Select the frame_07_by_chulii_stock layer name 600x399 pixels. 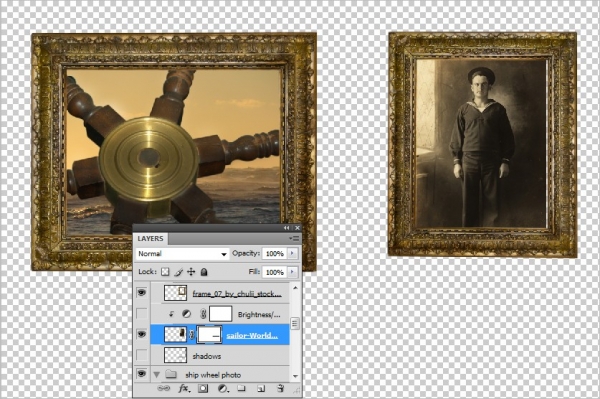237,294
